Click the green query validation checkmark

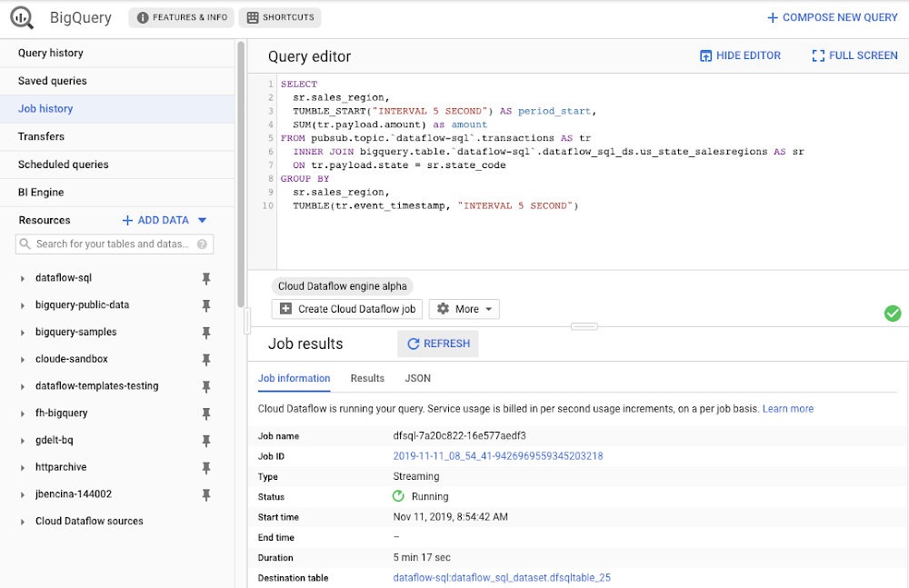[x=893, y=314]
